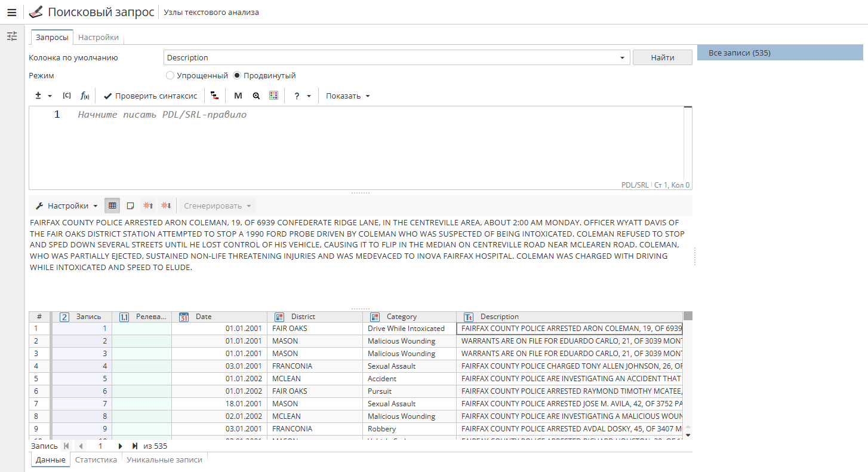
Task: Click the magnifier zoom icon in toolbar
Action: point(256,96)
